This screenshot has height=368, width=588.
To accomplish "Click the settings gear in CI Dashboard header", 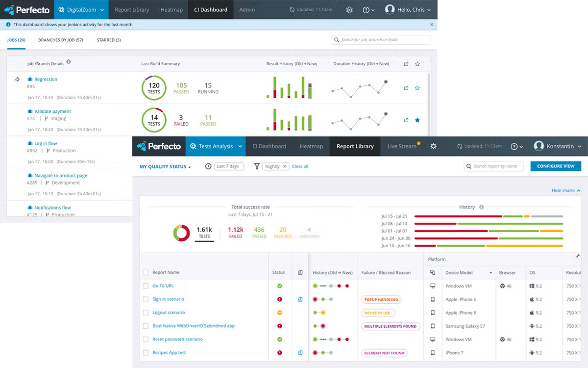I will [x=349, y=10].
